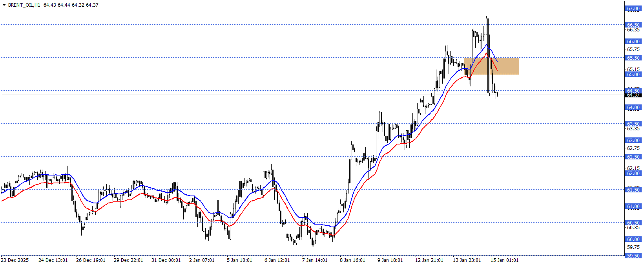Select the 65.00 price level label
Viewport: 644px width, 265px height.
(633, 74)
